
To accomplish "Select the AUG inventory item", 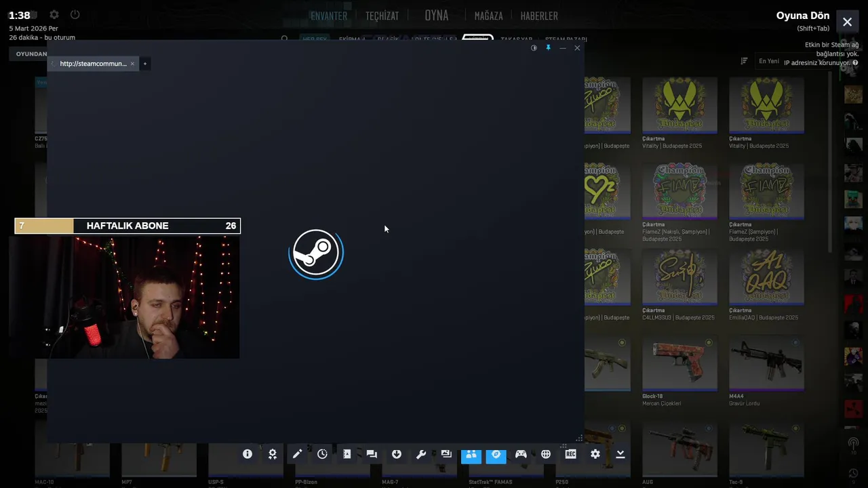I will coord(679,453).
